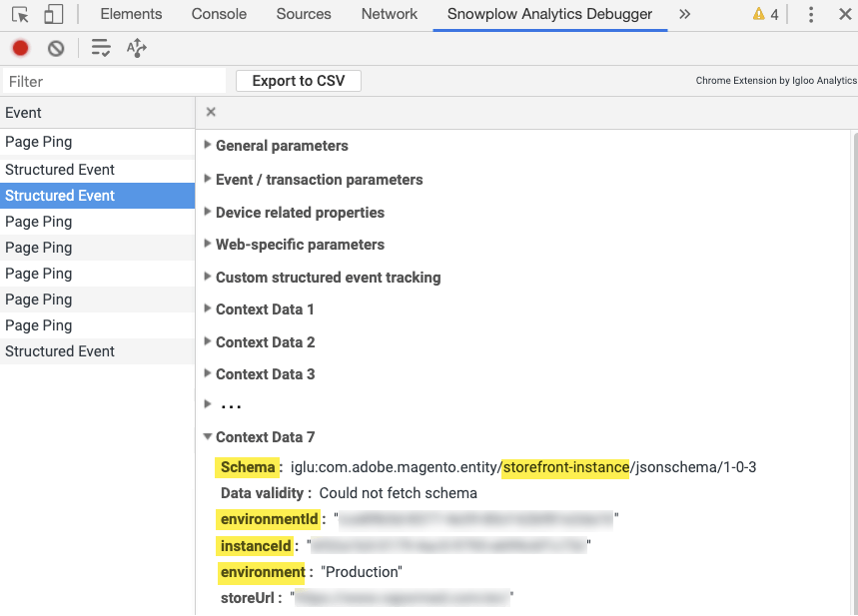858x616 pixels.
Task: Click into the Filter input field
Action: pyautogui.click(x=115, y=82)
